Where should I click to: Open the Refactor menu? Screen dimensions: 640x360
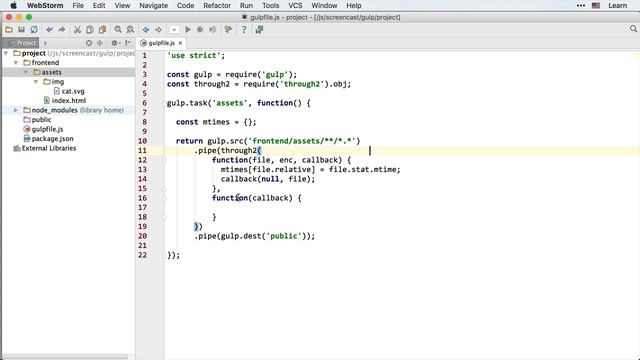[217, 5]
